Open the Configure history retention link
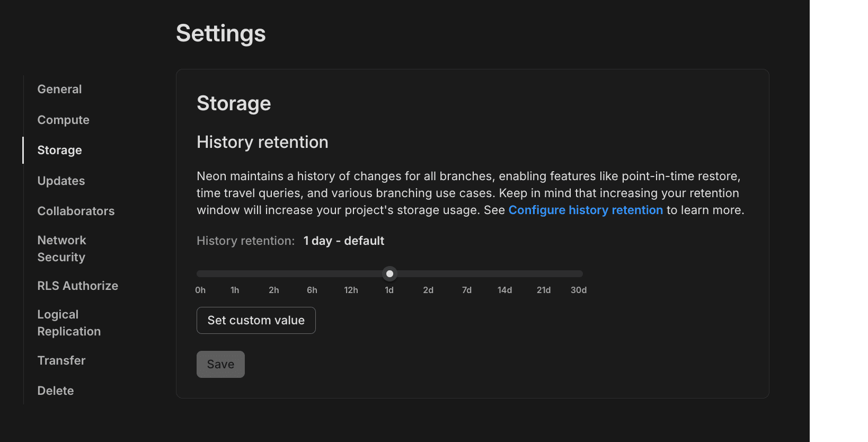 pos(586,210)
